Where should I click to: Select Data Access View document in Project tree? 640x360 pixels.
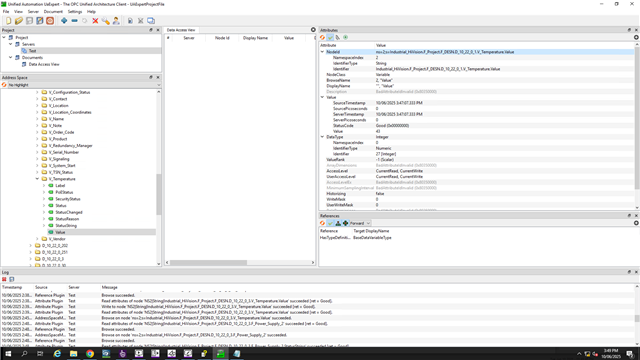point(44,64)
